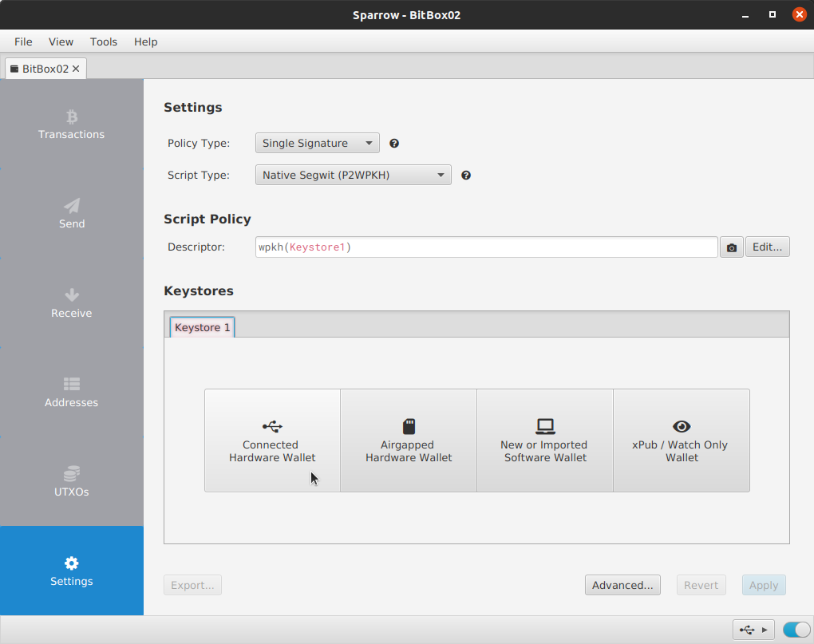Scan descriptor with the camera icon
814x644 pixels.
(732, 247)
